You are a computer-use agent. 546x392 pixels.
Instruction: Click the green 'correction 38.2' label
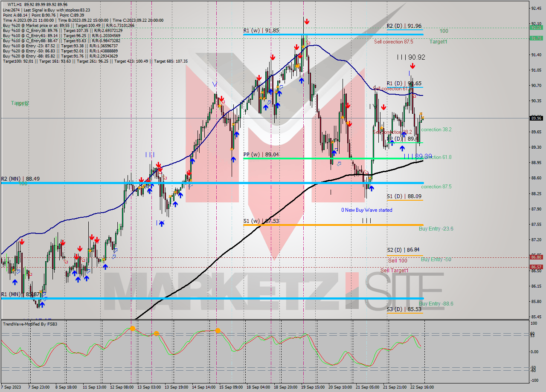pyautogui.click(x=436, y=130)
